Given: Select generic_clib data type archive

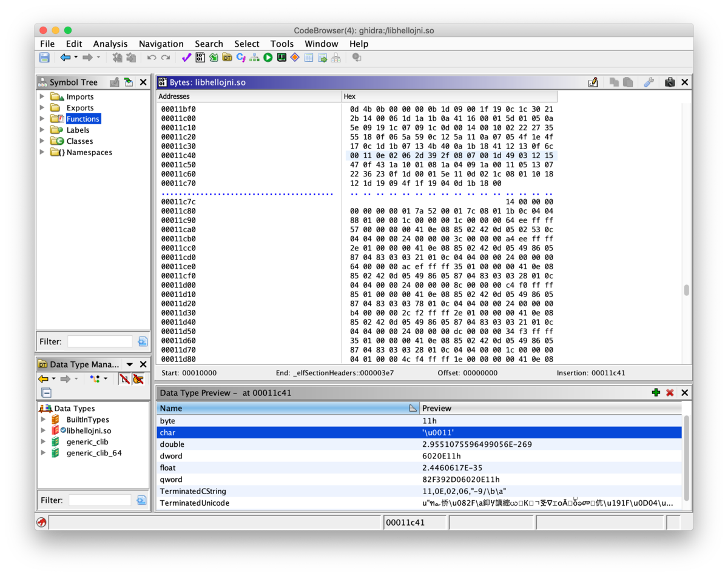Looking at the screenshot, I should coord(87,442).
